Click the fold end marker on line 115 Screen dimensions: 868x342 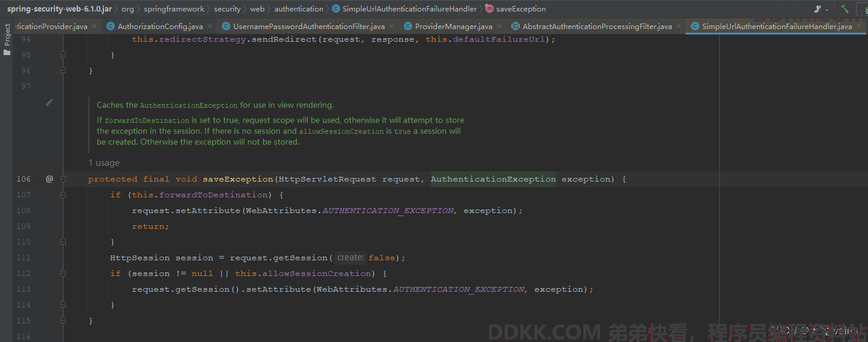point(63,321)
